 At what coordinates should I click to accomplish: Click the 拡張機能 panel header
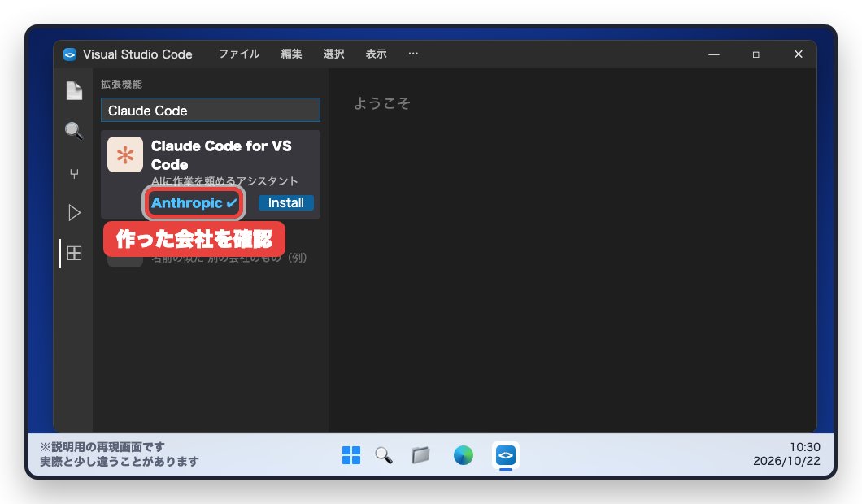pos(121,84)
